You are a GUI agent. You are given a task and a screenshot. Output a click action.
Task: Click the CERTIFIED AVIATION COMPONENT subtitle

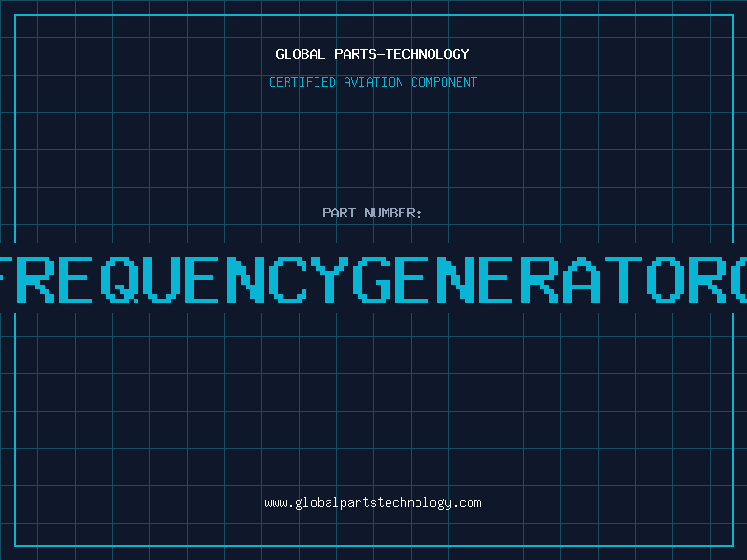[x=373, y=82]
